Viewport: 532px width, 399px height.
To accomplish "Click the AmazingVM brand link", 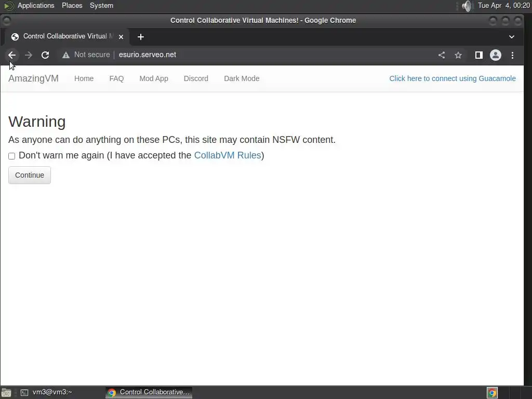I will coord(33,78).
